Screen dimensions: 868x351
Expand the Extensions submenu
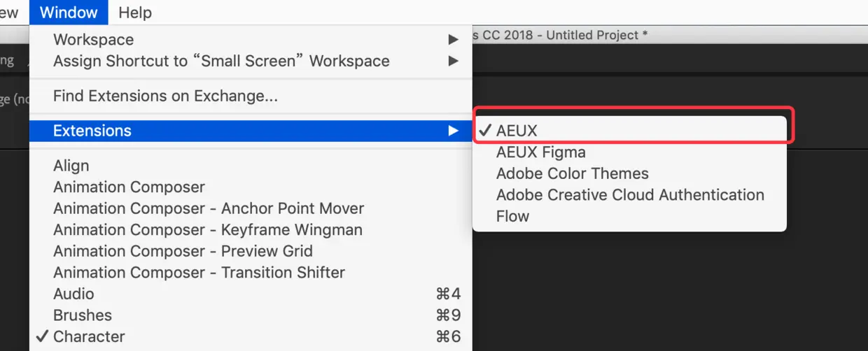coord(92,131)
